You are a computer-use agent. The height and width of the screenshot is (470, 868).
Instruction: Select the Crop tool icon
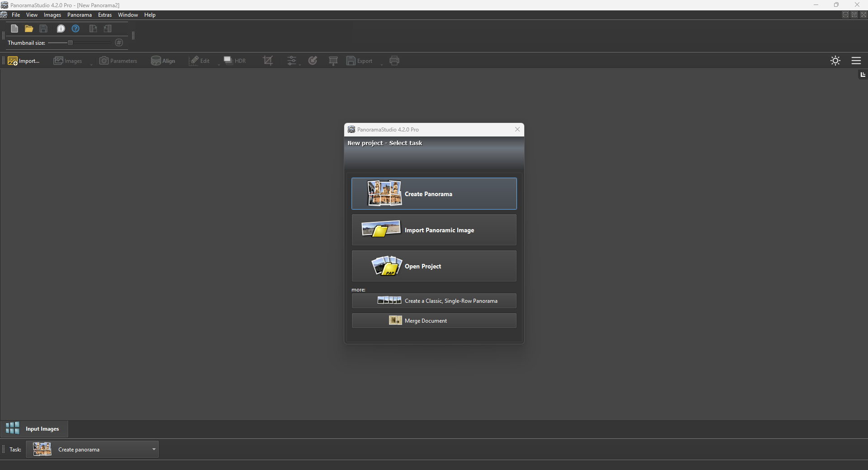(x=268, y=61)
